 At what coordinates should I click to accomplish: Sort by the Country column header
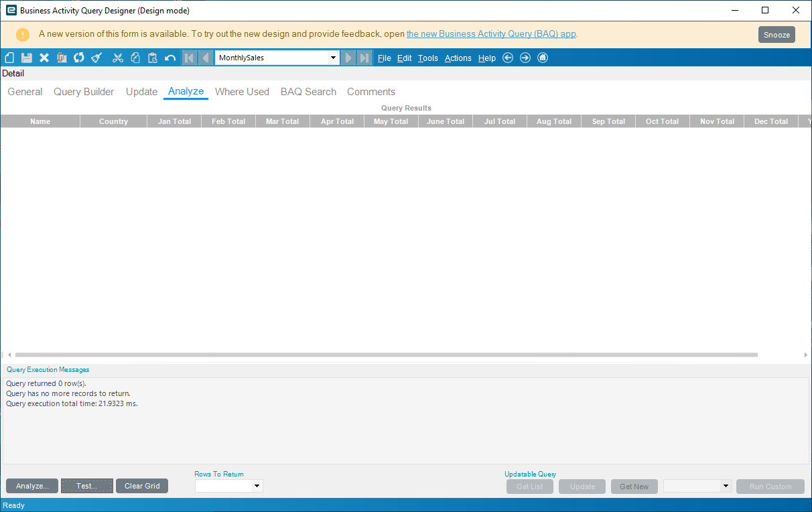tap(113, 121)
